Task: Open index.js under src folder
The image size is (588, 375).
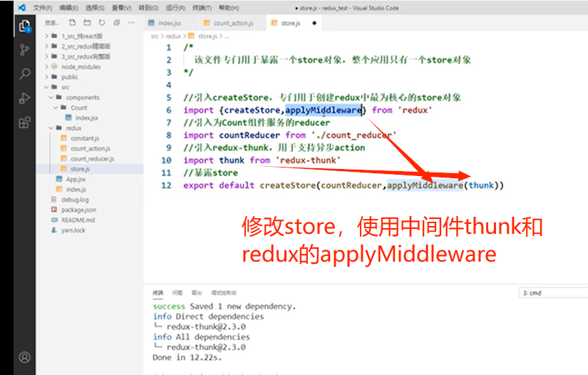Action: [x=76, y=190]
